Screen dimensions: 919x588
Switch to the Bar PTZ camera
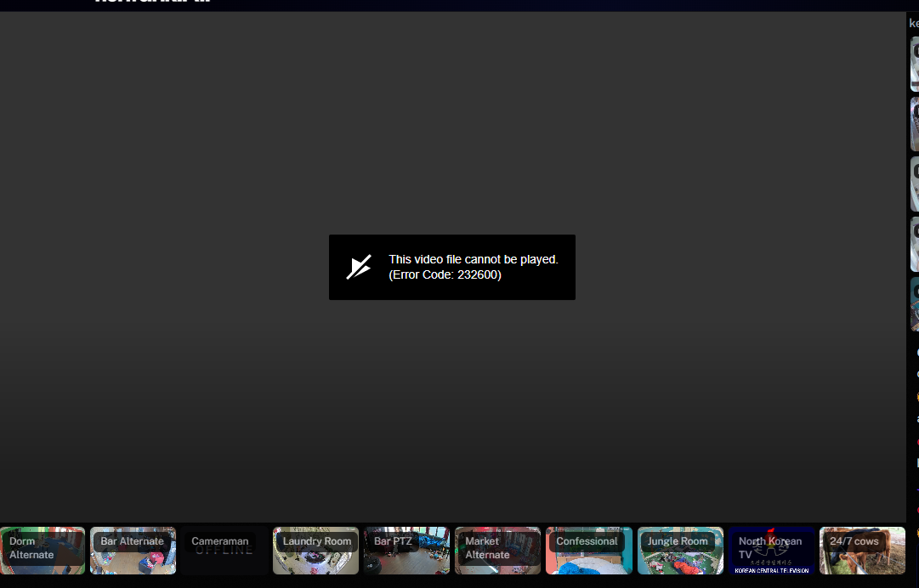pyautogui.click(x=406, y=551)
